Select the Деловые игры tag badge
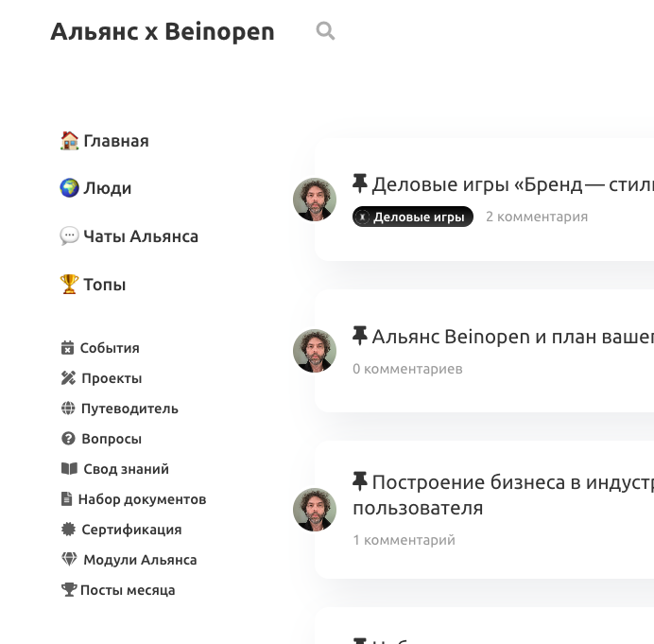This screenshot has width=654, height=644. (x=413, y=217)
